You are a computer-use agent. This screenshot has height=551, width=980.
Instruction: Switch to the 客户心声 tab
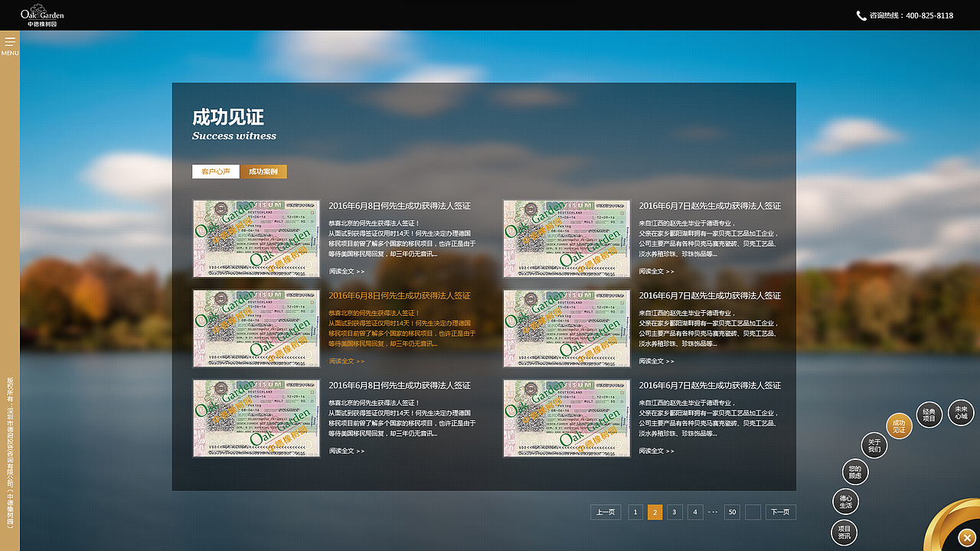point(214,171)
